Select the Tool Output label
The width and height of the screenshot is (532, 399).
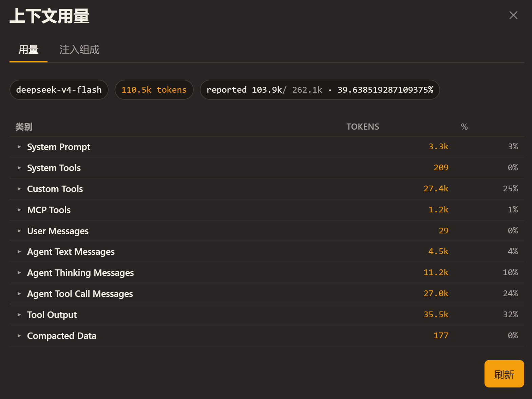point(52,315)
